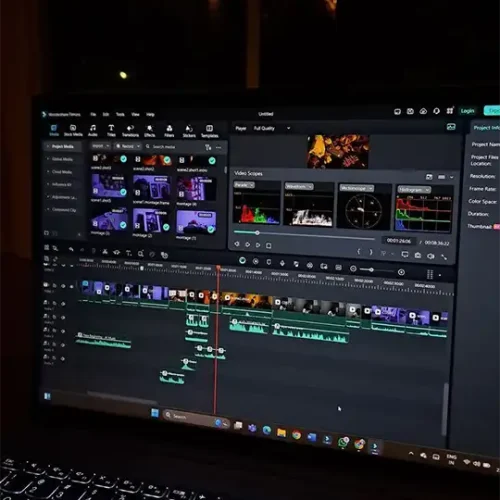Click the timeline text tool icon

point(129,253)
